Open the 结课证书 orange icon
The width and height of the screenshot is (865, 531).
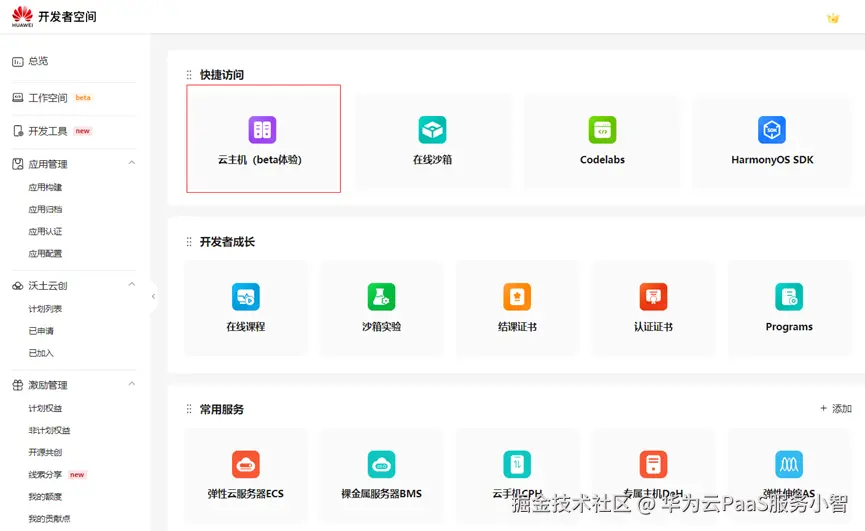517,297
